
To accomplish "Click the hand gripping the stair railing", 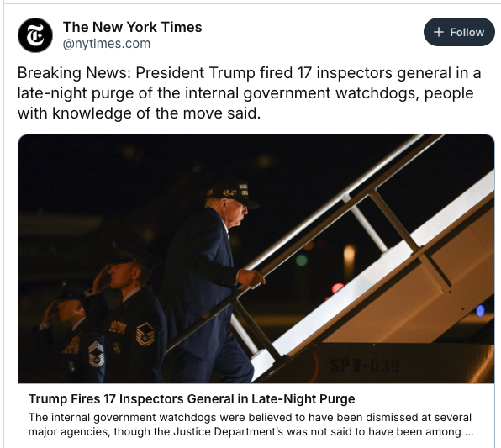I will pyautogui.click(x=252, y=277).
